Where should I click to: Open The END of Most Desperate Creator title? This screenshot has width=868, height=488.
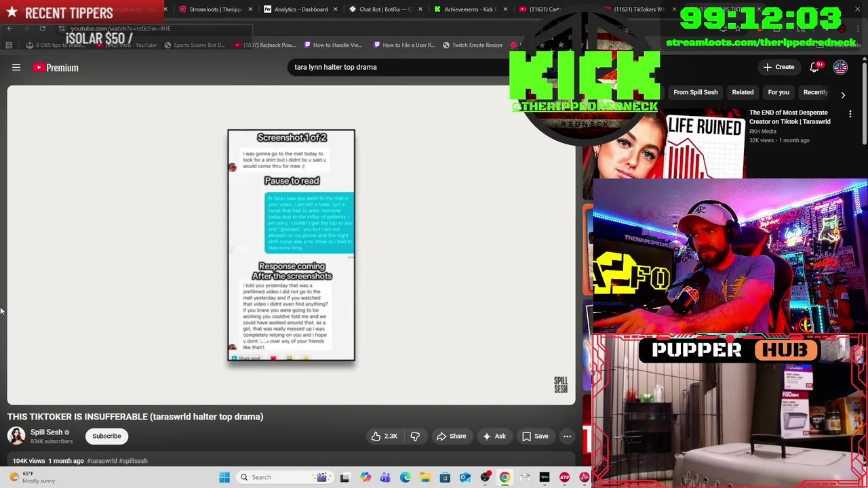tap(789, 117)
